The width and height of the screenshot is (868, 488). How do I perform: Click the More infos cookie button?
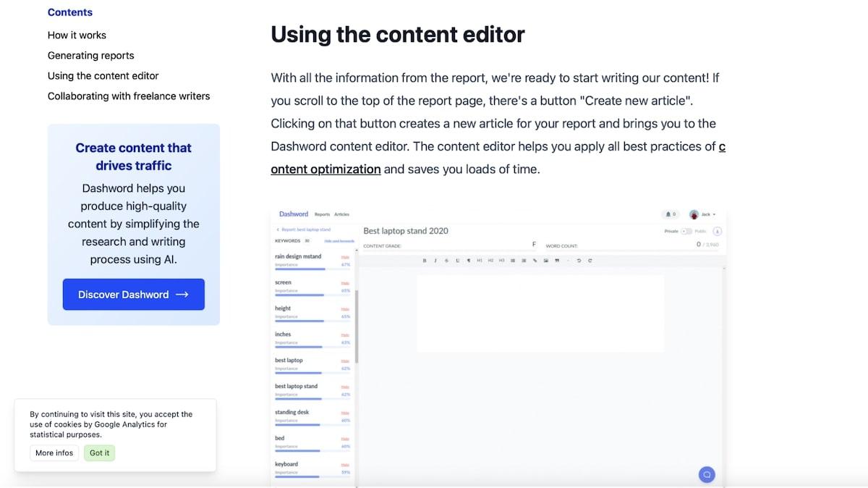(54, 453)
